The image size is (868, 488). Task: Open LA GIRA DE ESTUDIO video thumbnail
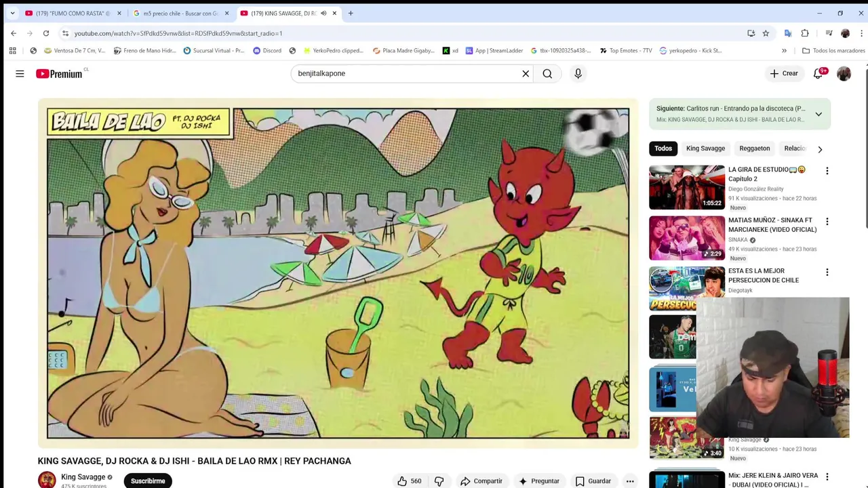click(x=687, y=188)
